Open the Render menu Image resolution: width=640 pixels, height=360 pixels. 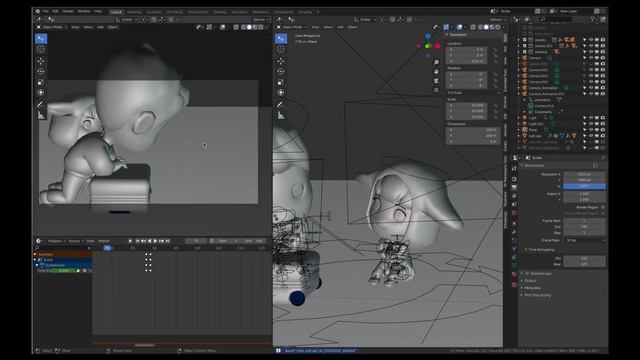point(68,11)
